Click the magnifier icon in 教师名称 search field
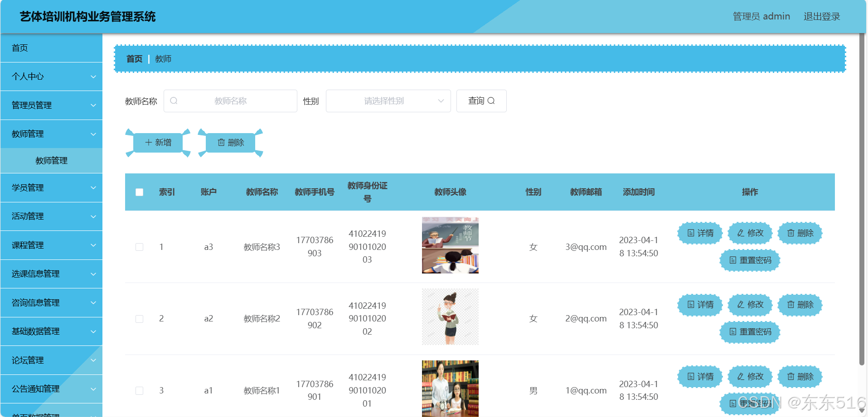 [x=174, y=101]
